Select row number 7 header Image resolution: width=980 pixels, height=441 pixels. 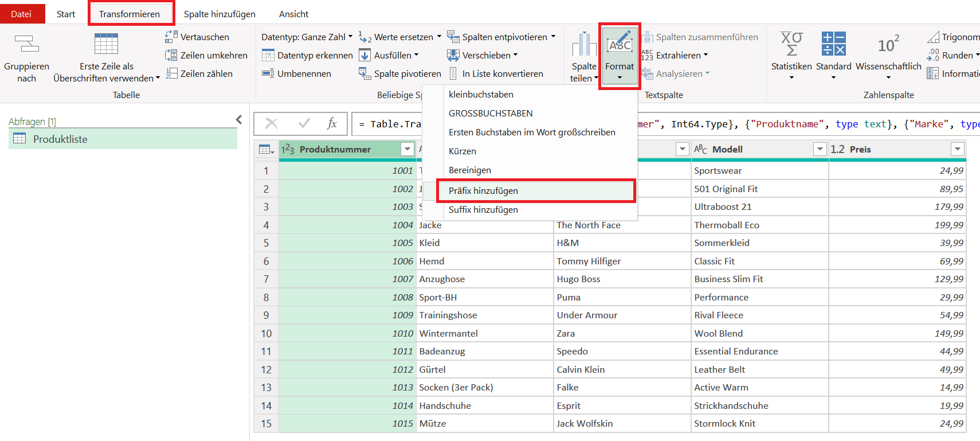[x=266, y=279]
